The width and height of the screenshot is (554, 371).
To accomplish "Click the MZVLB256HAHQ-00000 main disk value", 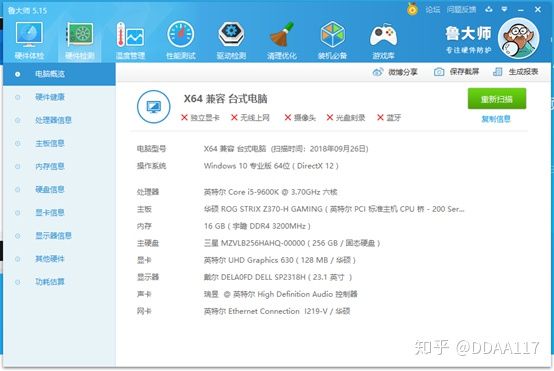I will (x=292, y=243).
